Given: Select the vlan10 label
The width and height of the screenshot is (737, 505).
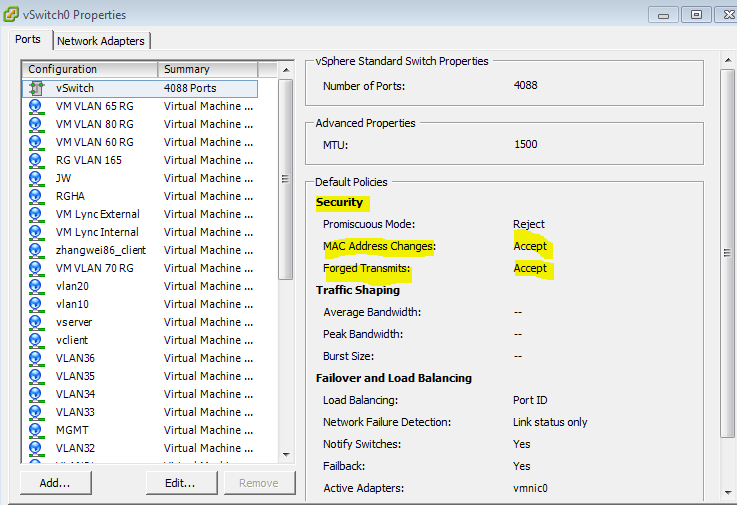Looking at the screenshot, I should tap(72, 304).
